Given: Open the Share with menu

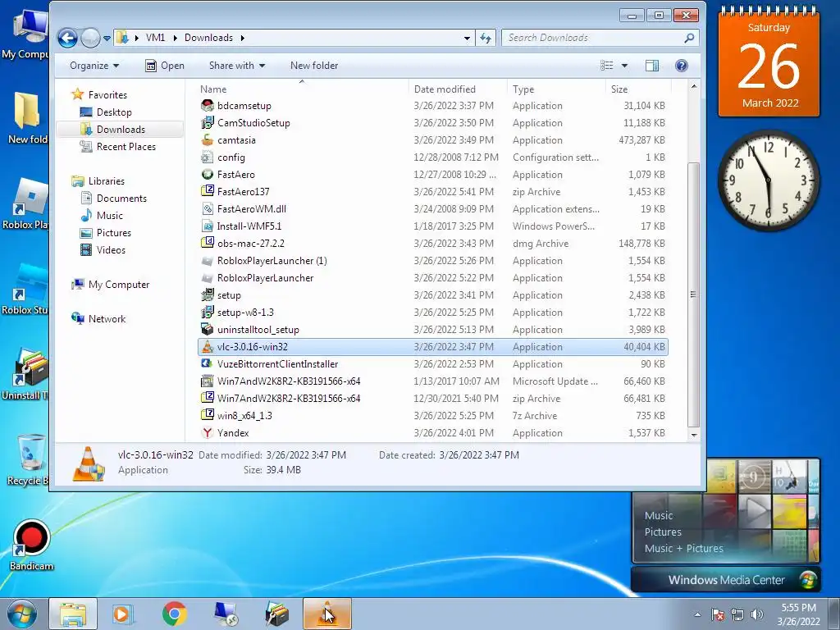Looking at the screenshot, I should pyautogui.click(x=237, y=66).
